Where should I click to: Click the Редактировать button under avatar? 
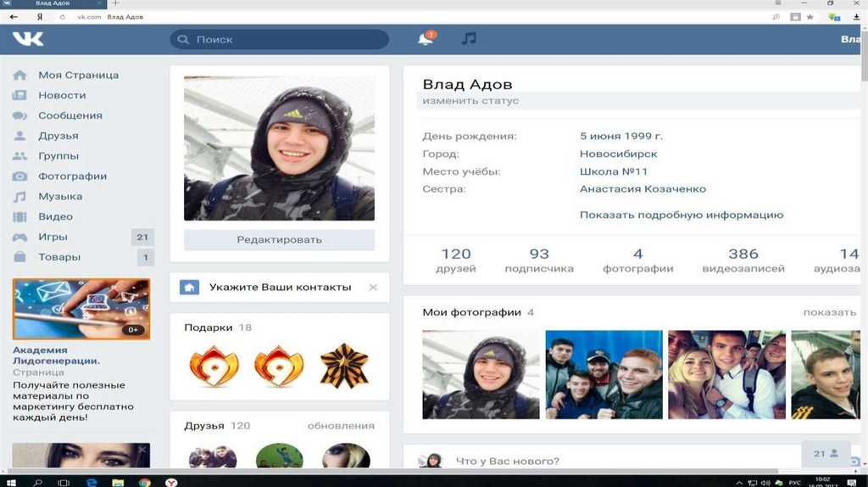tap(279, 239)
